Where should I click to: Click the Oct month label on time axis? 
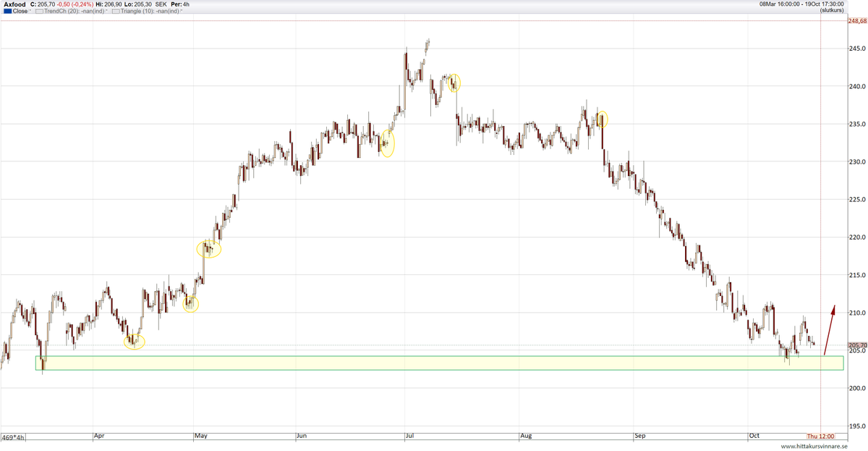click(x=754, y=437)
